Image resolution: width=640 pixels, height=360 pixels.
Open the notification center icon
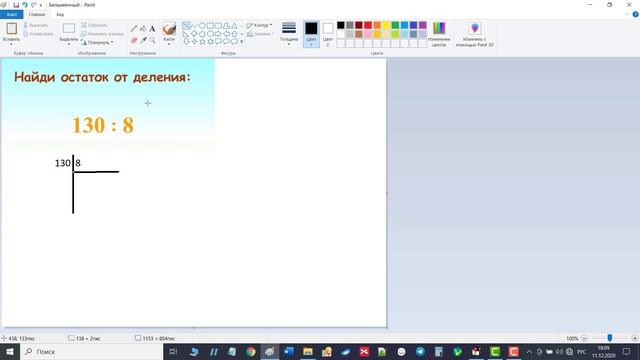627,351
